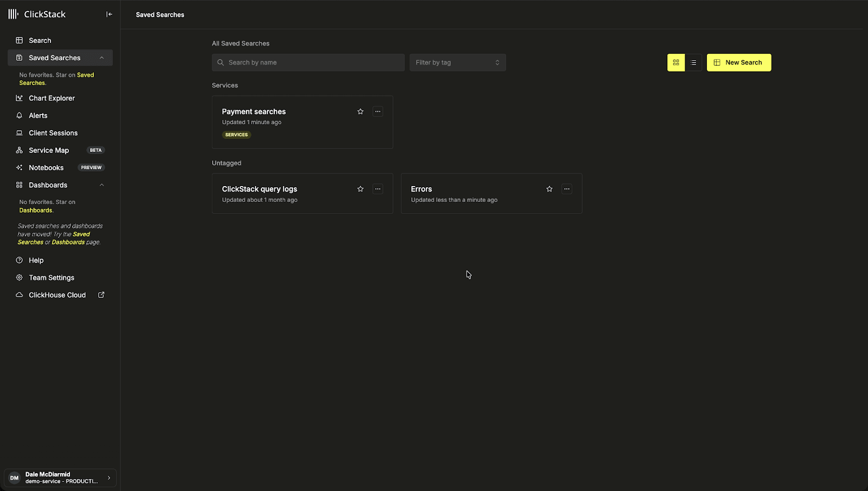This screenshot has width=868, height=491.
Task: Open the Filter by tag dropdown
Action: pos(457,62)
